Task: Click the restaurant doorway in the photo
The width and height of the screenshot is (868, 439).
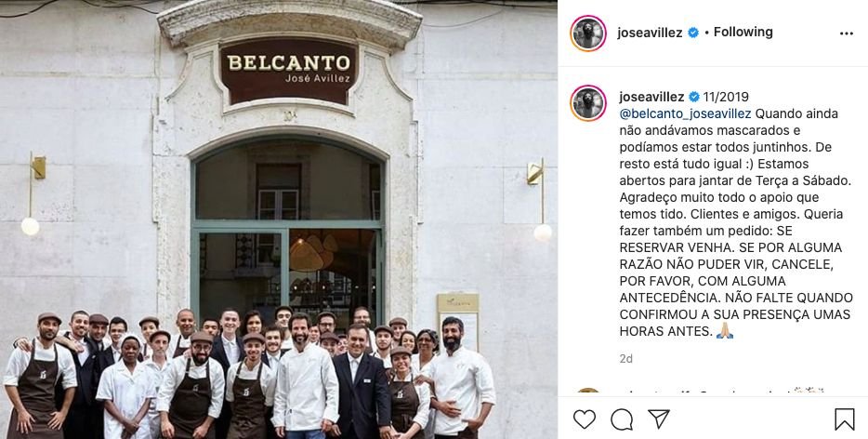Action: click(288, 233)
